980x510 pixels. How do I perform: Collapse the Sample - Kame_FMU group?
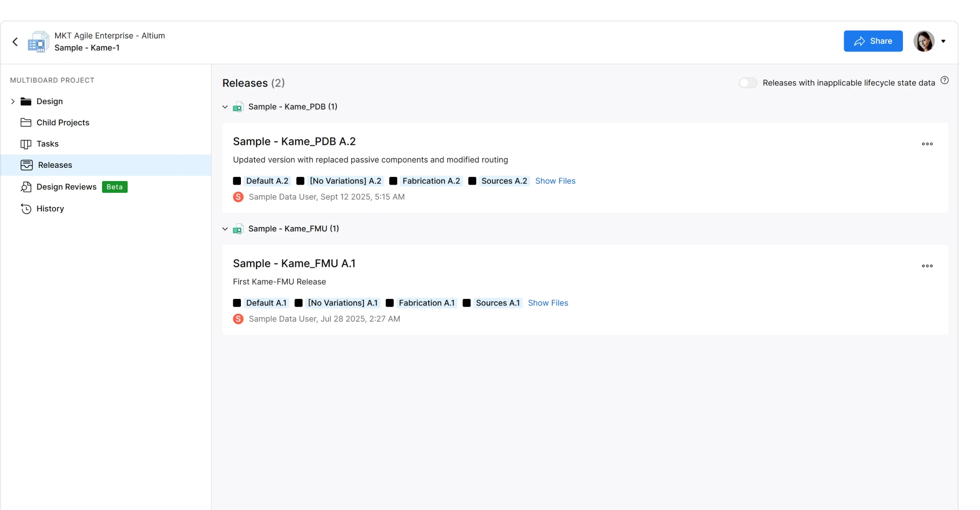[225, 229]
